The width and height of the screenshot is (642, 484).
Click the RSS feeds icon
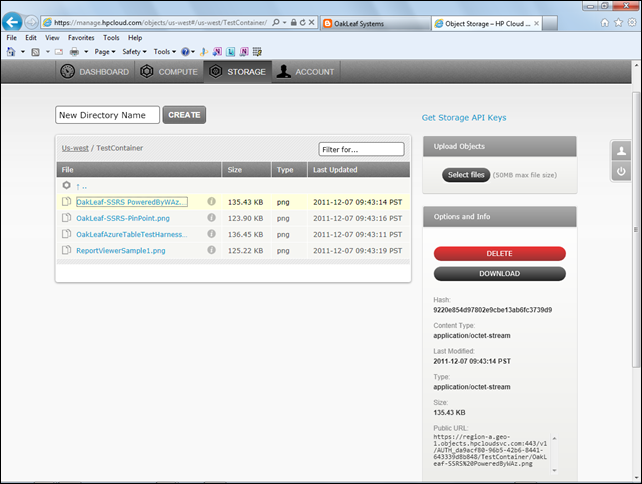point(36,52)
